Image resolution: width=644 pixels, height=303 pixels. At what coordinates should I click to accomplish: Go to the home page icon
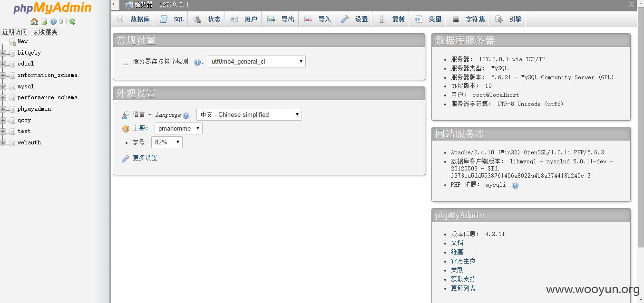click(x=34, y=21)
